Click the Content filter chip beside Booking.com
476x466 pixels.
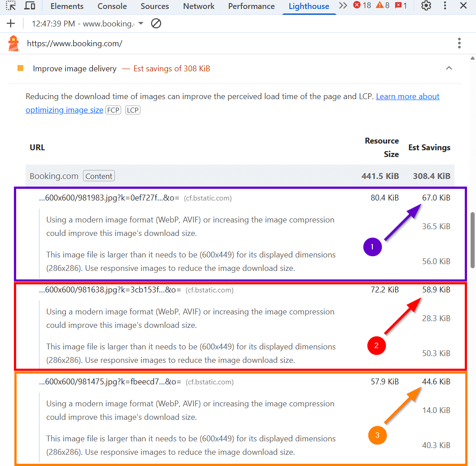[99, 176]
